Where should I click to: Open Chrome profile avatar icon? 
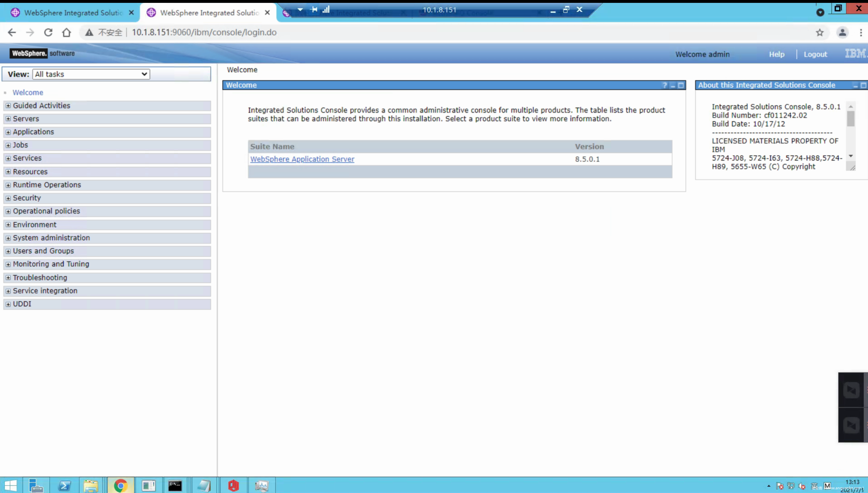pos(842,32)
